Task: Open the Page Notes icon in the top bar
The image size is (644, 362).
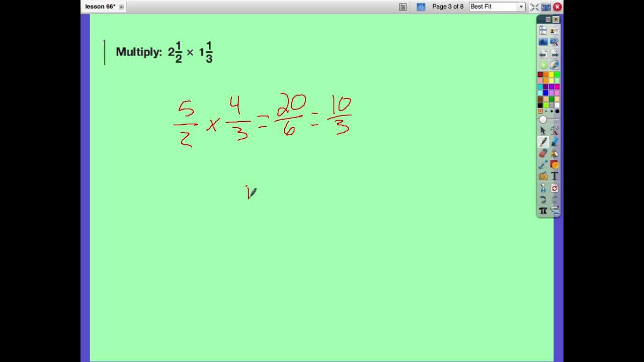Action: pos(403,7)
